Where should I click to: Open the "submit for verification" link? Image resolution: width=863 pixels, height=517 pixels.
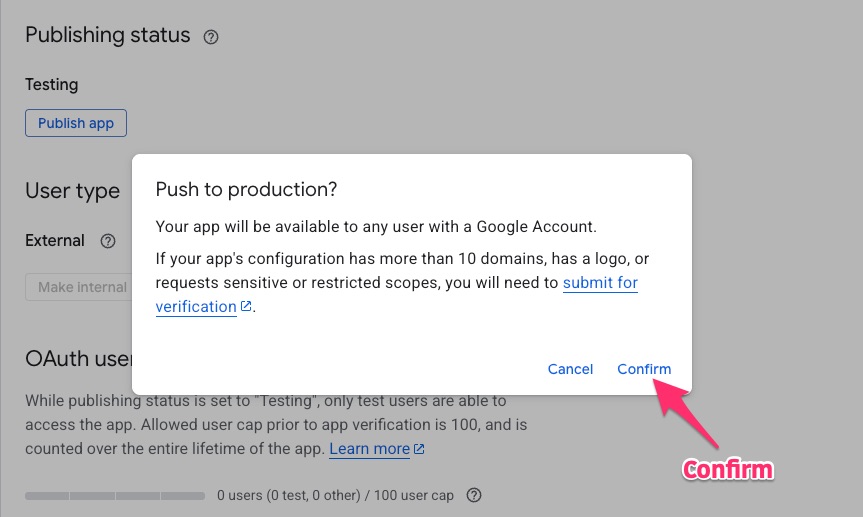(600, 283)
